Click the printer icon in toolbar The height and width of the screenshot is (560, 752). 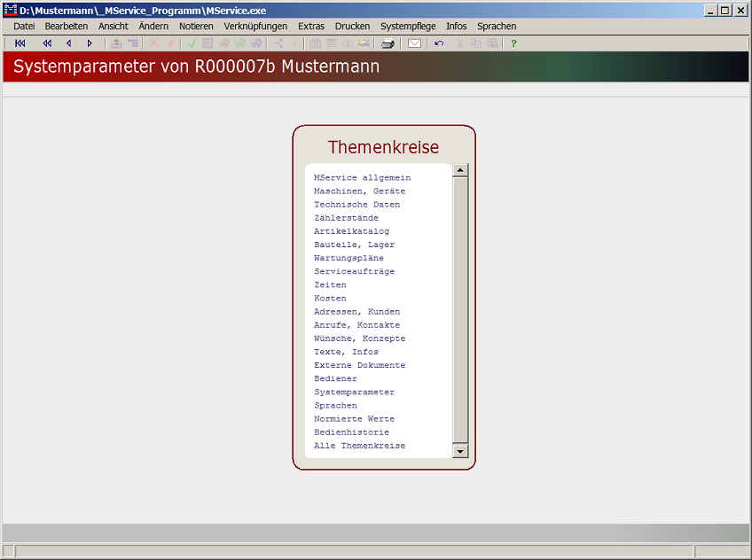pos(388,43)
